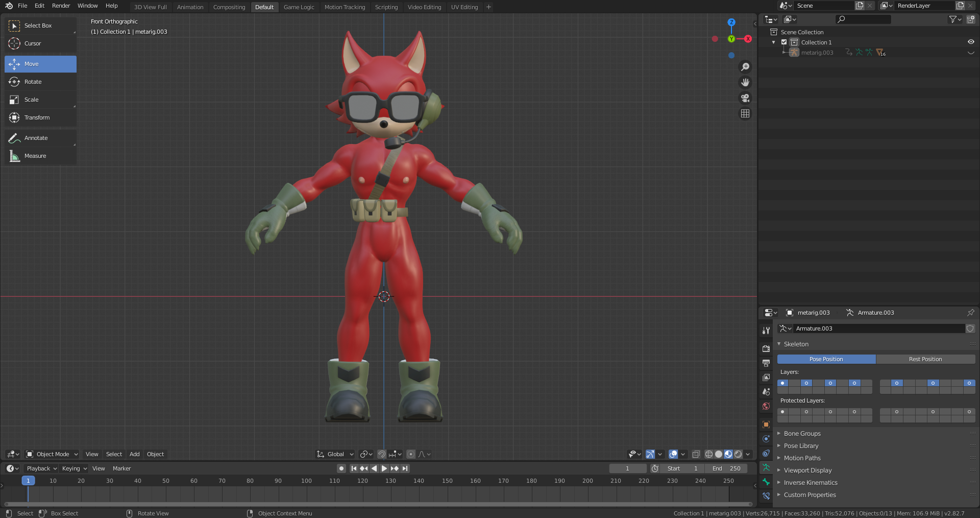Click the Cursor tool
980x518 pixels.
pyautogui.click(x=32, y=43)
